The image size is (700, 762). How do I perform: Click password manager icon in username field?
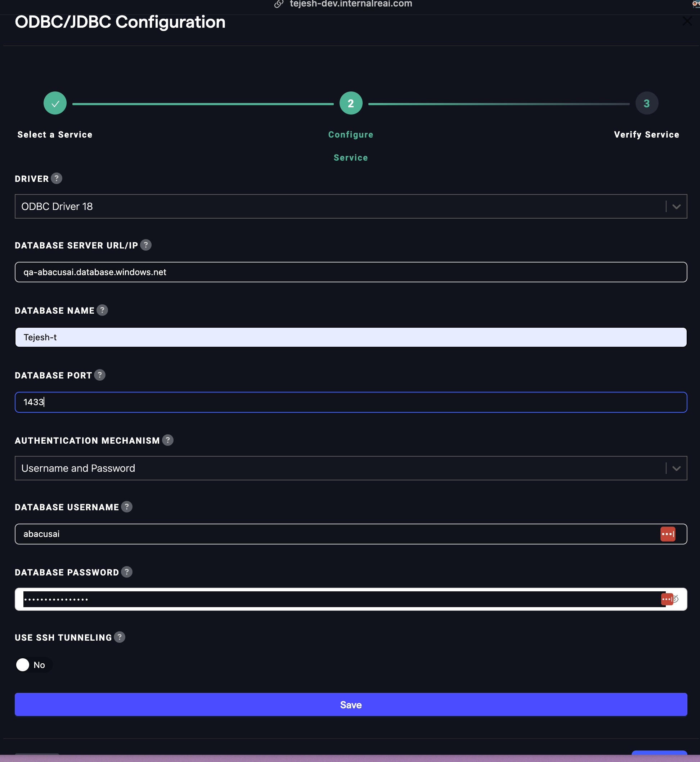pos(668,534)
